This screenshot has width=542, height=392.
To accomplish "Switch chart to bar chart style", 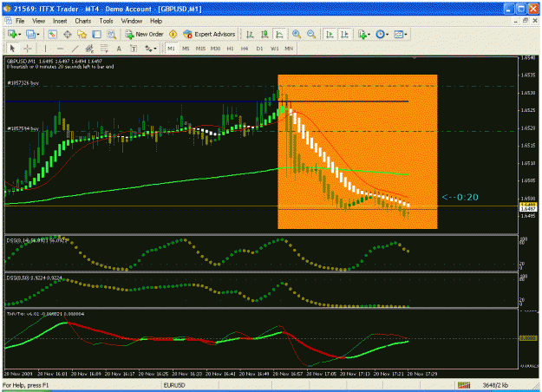I will pyautogui.click(x=250, y=34).
